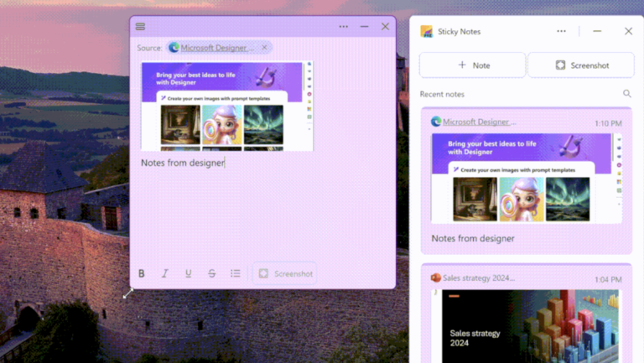Toggle strikethrough formatting in the note

point(212,273)
